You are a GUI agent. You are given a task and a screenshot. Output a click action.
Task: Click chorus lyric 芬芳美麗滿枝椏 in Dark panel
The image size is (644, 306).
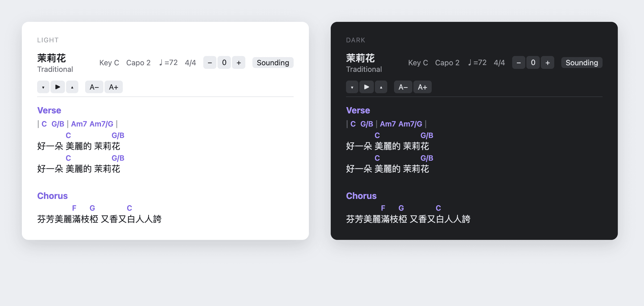377,219
